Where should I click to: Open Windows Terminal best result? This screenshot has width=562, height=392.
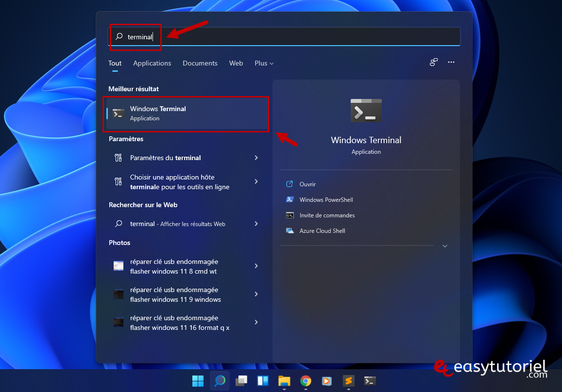tap(187, 114)
